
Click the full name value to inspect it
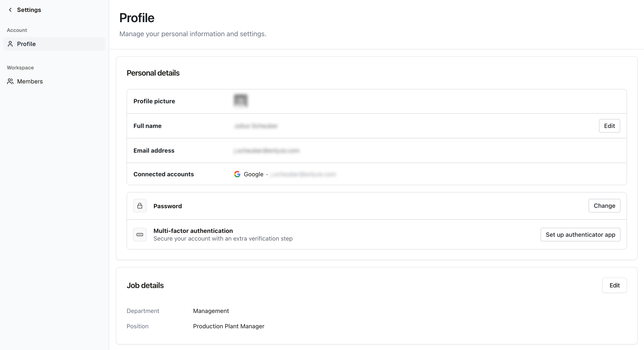(256, 126)
